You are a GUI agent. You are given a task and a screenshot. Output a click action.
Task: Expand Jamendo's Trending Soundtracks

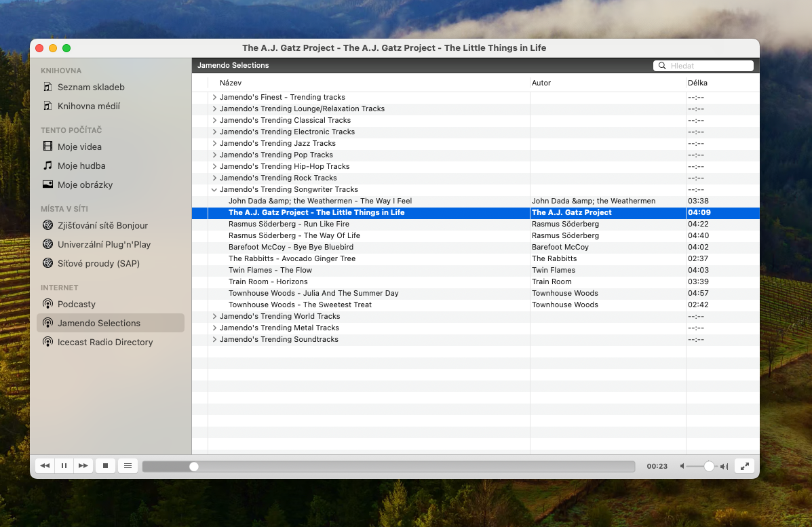click(x=214, y=340)
